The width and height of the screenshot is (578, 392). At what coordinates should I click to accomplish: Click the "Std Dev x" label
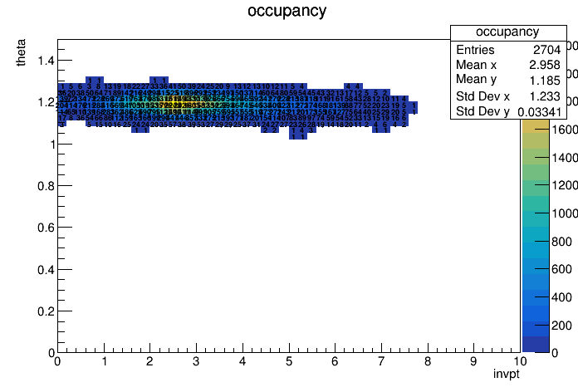click(482, 96)
